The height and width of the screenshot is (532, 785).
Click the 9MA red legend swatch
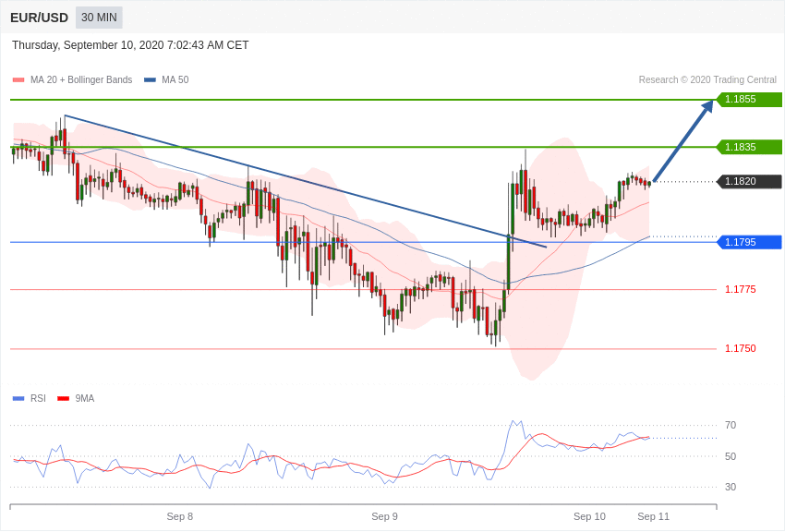[x=63, y=399]
